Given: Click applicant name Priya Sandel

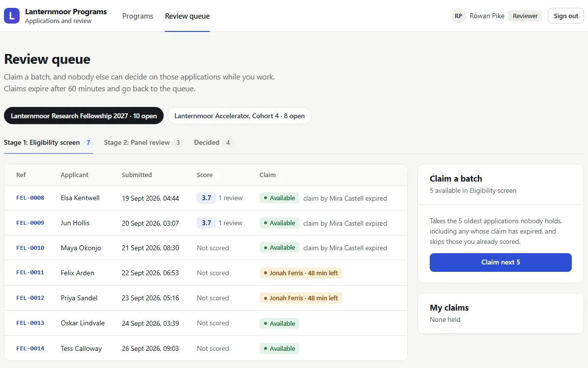Looking at the screenshot, I should tap(79, 298).
